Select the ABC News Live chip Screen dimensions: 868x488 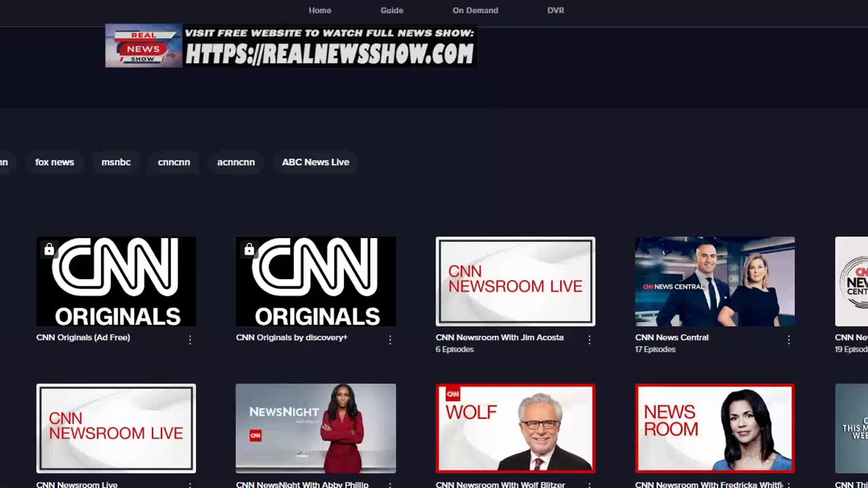[x=315, y=162]
